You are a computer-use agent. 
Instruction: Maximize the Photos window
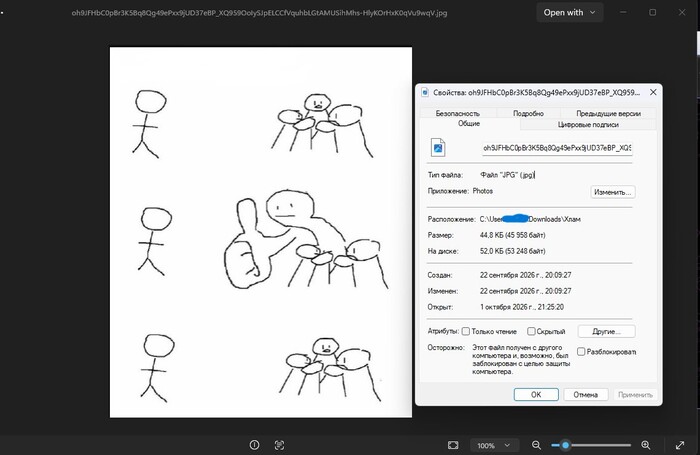click(x=652, y=13)
